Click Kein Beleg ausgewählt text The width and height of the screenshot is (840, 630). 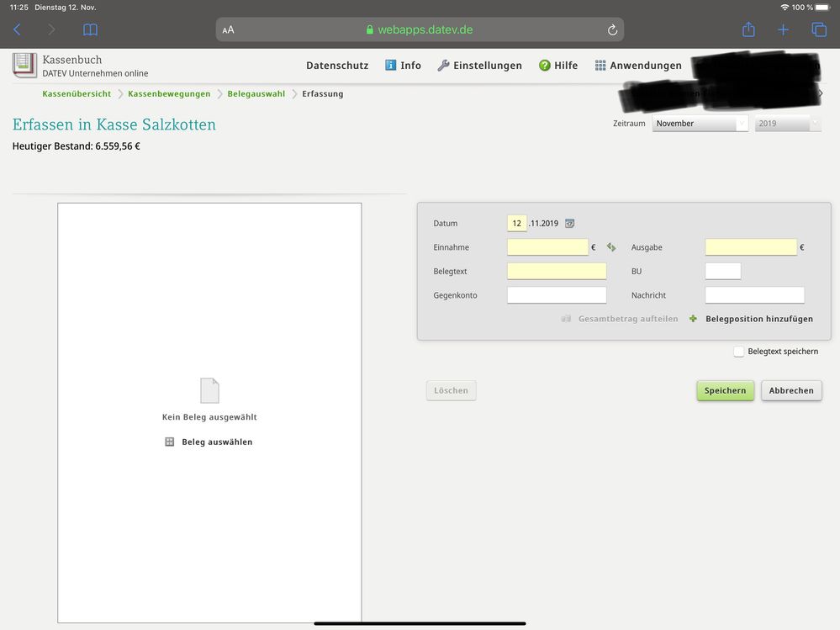pyautogui.click(x=209, y=417)
